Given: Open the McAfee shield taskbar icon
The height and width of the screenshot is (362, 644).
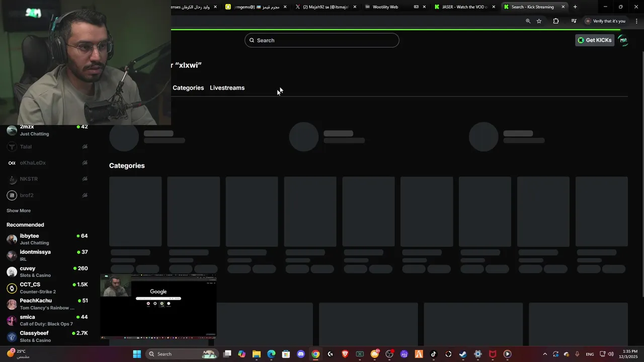Looking at the screenshot, I should point(493,354).
